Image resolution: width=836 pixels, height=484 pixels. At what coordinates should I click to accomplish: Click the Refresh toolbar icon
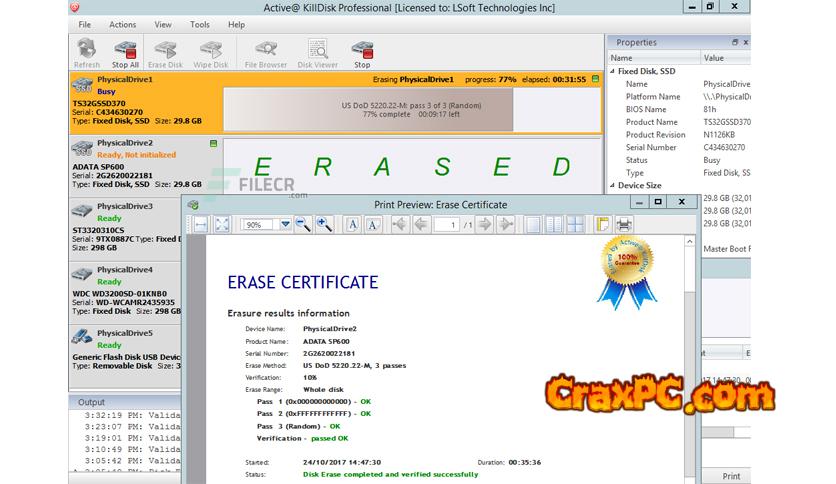[87, 51]
